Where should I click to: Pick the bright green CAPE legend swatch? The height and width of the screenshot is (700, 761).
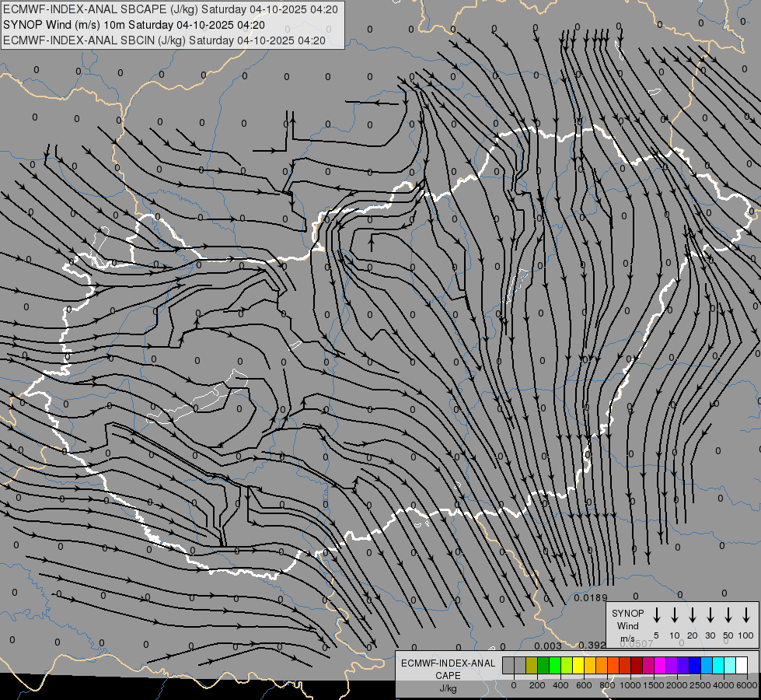point(555,665)
